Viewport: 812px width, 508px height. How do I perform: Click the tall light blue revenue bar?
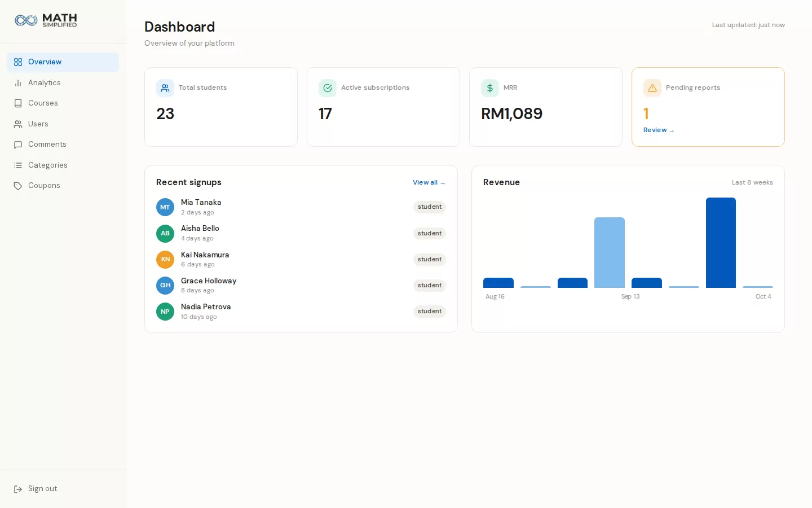pyautogui.click(x=610, y=252)
